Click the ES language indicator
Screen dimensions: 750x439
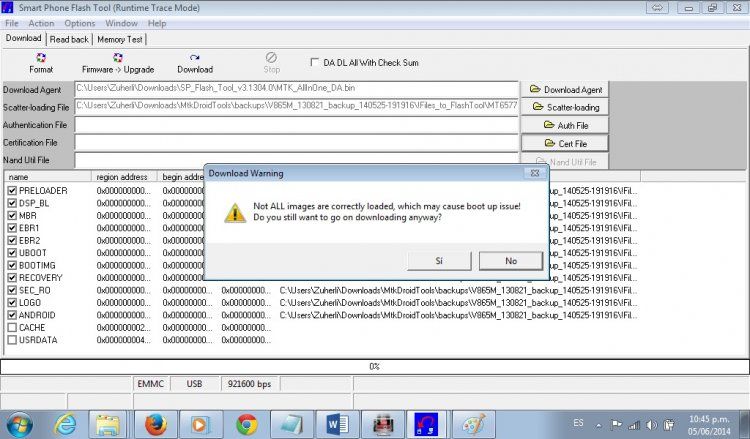coord(578,423)
